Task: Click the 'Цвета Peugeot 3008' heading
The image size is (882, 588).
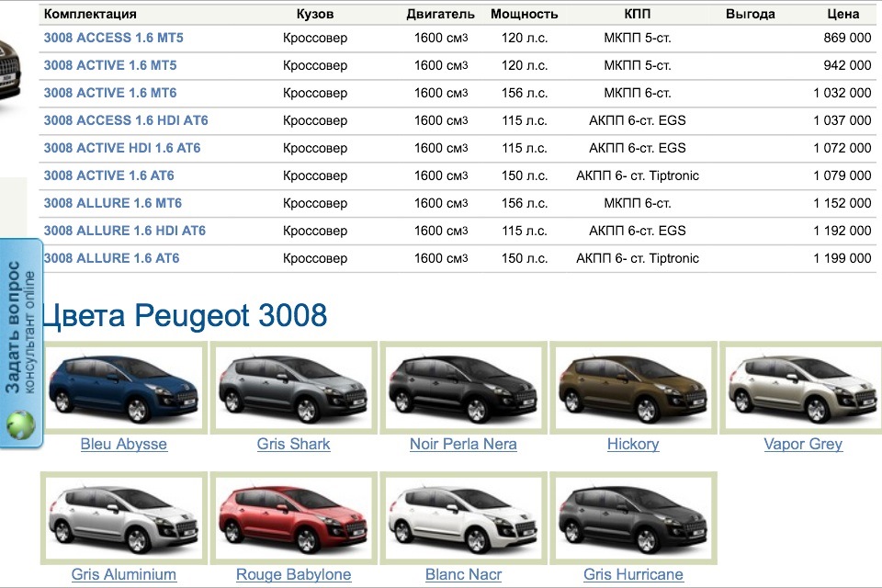Action: click(185, 315)
